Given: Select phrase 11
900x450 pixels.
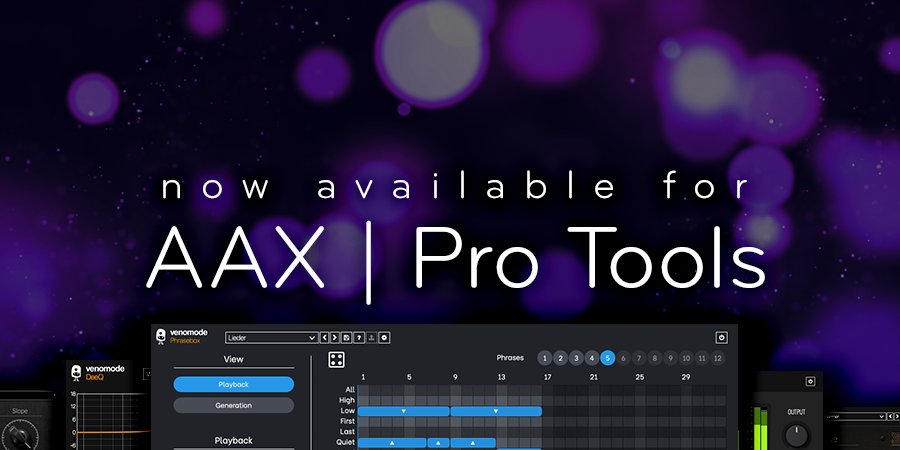Looking at the screenshot, I should click(702, 358).
